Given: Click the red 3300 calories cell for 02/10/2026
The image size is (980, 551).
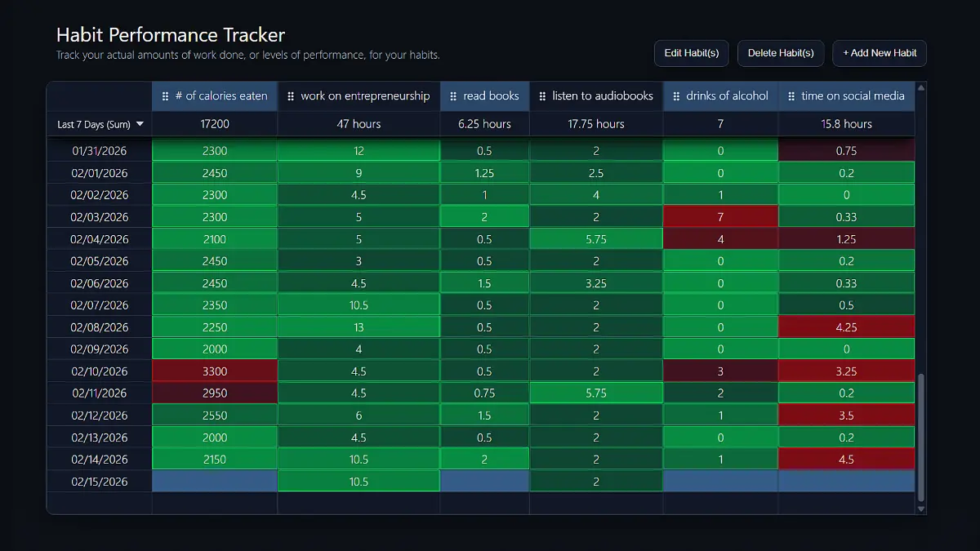Looking at the screenshot, I should 214,371.
